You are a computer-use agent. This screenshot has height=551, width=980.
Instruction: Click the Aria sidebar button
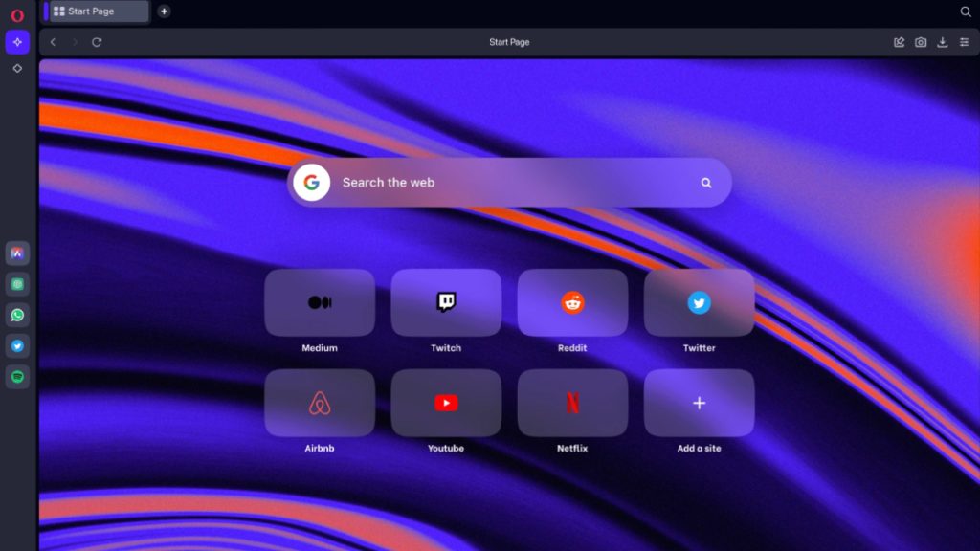[x=17, y=42]
